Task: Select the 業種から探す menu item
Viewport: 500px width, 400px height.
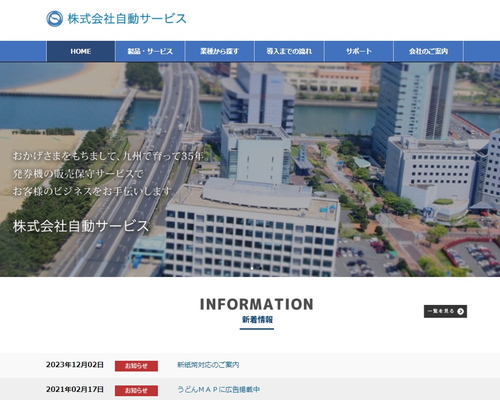Action: tap(220, 51)
